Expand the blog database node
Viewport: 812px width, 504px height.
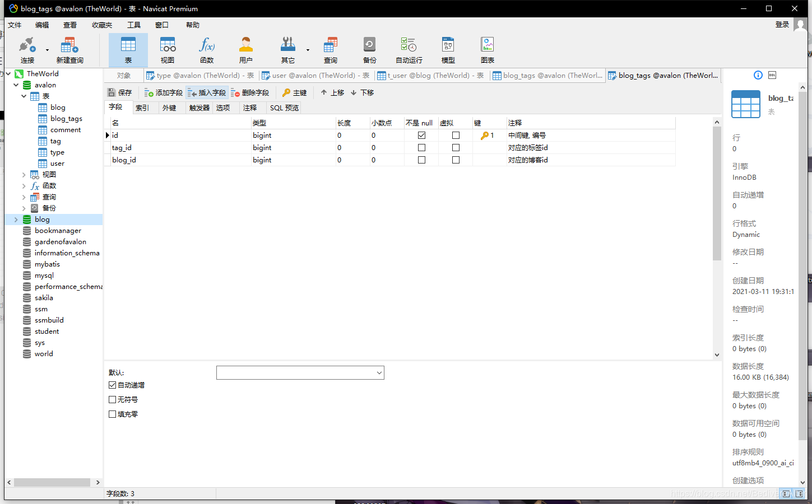[16, 220]
